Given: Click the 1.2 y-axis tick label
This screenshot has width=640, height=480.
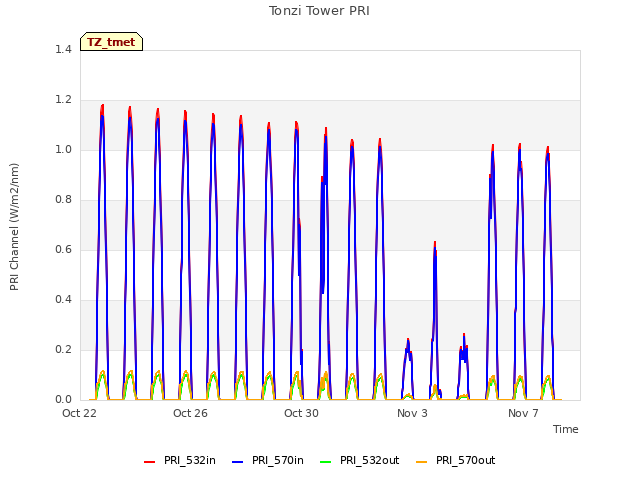Looking at the screenshot, I should pos(63,100).
